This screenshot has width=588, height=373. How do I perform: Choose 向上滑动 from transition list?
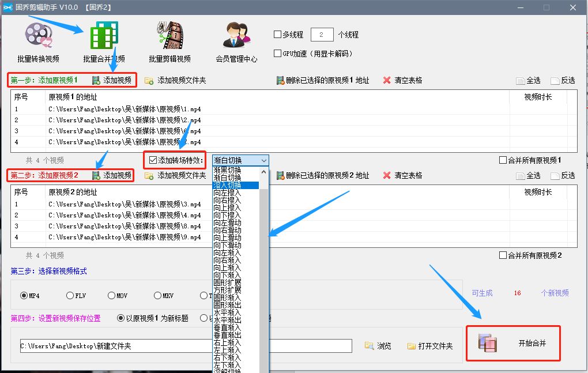[236, 238]
